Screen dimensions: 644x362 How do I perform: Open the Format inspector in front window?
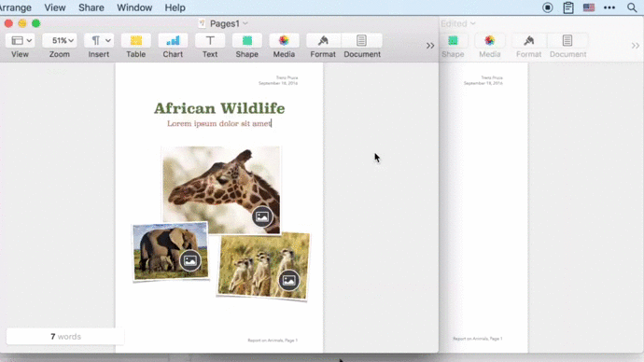tap(323, 40)
